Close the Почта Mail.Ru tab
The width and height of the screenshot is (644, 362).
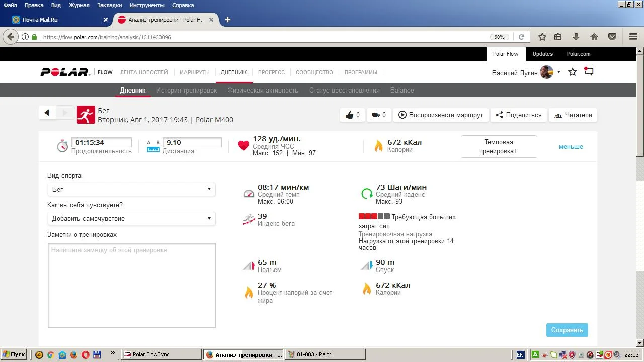coord(106,20)
